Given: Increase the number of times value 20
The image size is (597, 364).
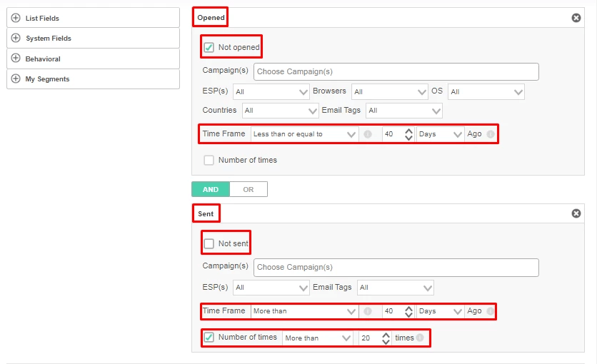Looking at the screenshot, I should coord(386,334).
